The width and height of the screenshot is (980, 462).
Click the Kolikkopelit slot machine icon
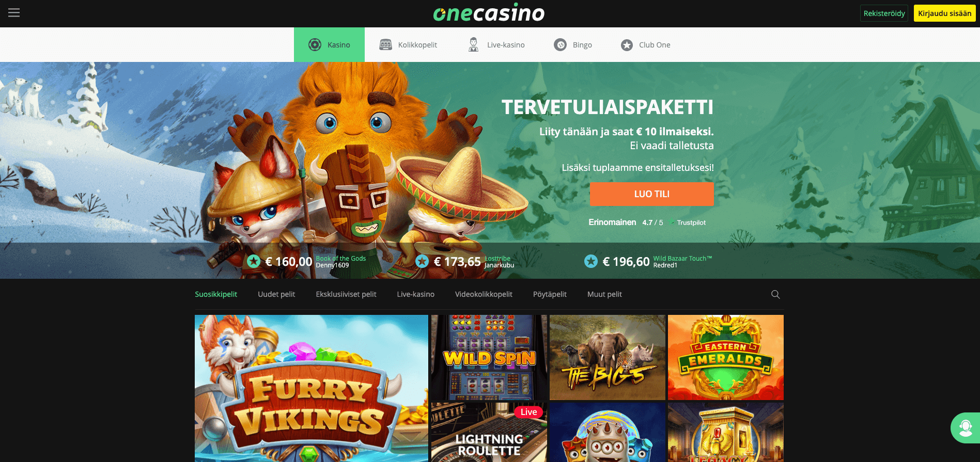pos(385,44)
